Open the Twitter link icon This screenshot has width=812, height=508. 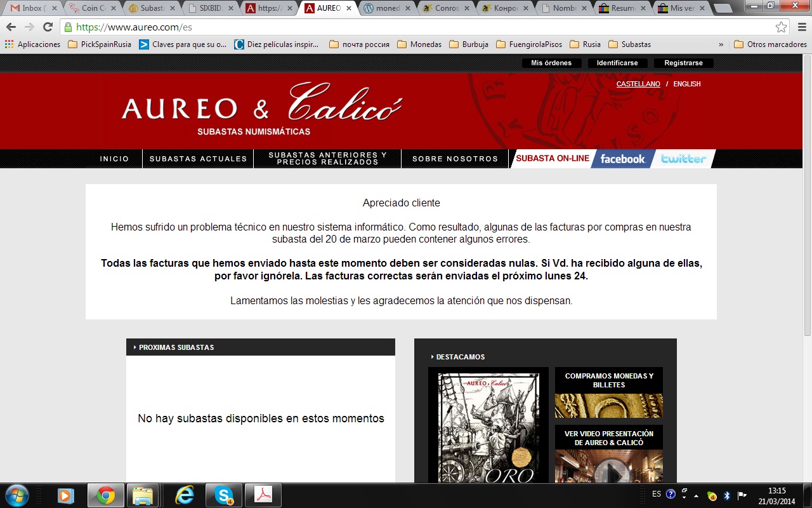(x=683, y=159)
